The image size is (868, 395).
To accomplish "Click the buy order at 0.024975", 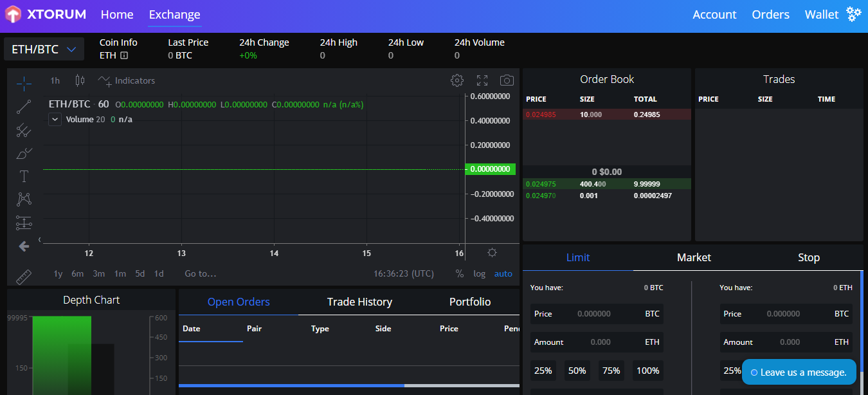I will pyautogui.click(x=607, y=184).
